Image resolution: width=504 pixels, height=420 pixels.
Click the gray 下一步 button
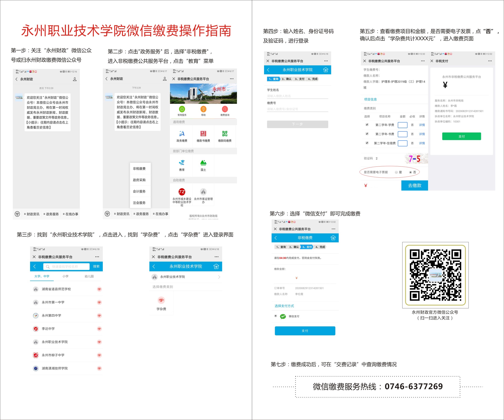[x=297, y=124]
